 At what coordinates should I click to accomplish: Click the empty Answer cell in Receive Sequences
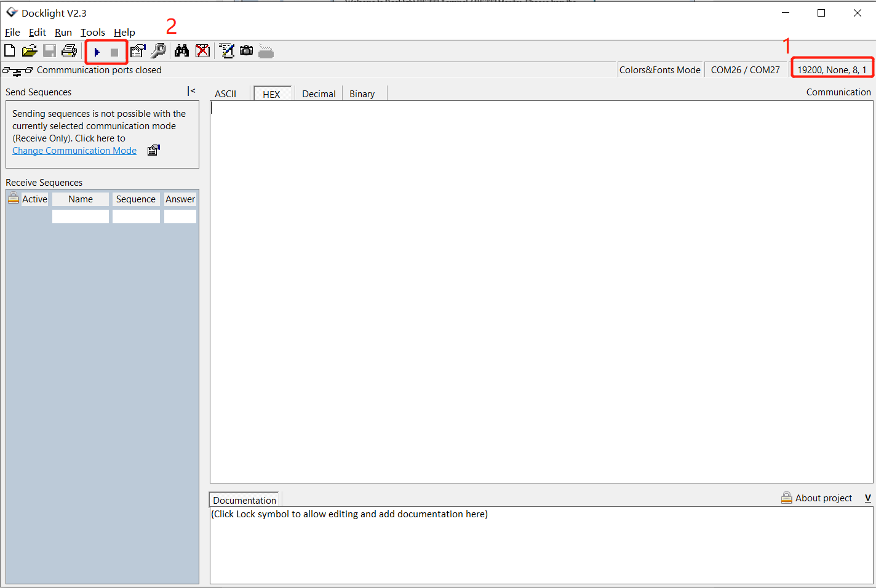(180, 217)
